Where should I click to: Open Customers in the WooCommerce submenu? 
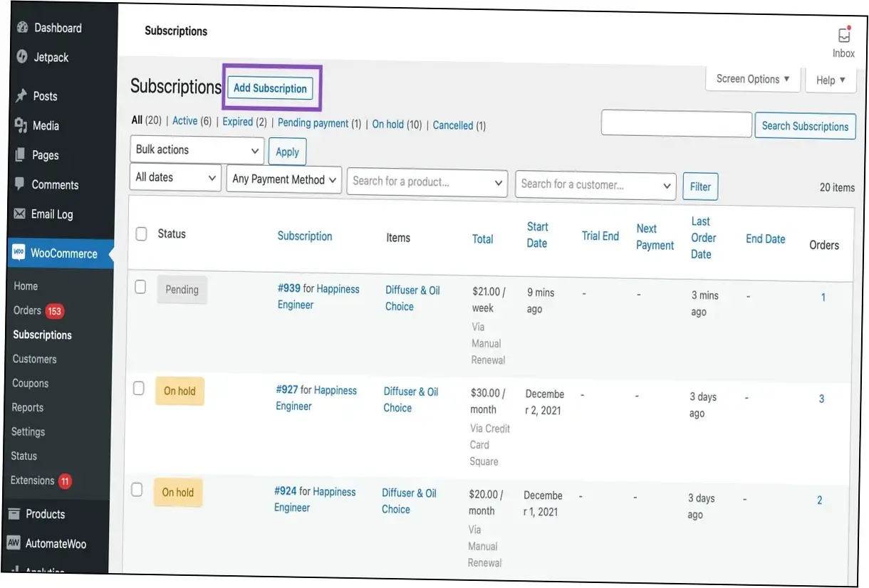[x=34, y=359]
